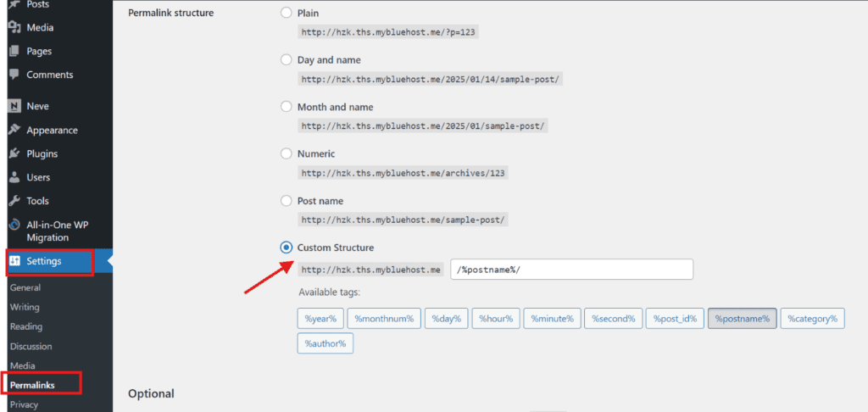Open the Plugins menu label

[42, 154]
